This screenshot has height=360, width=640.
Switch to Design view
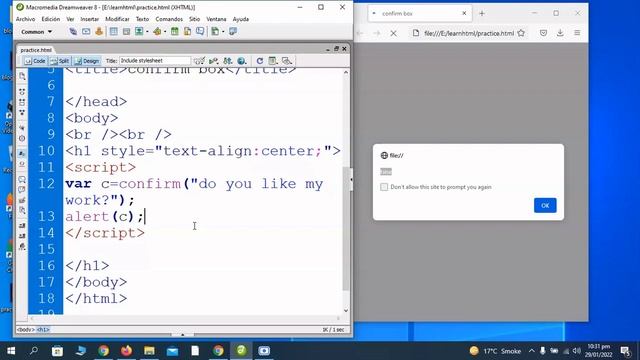pyautogui.click(x=87, y=61)
